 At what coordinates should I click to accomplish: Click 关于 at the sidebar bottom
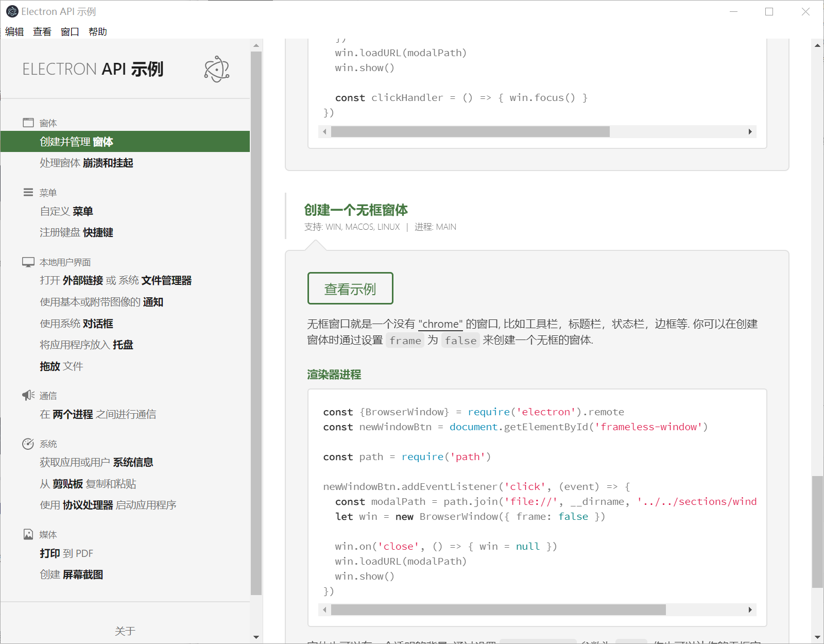125,631
